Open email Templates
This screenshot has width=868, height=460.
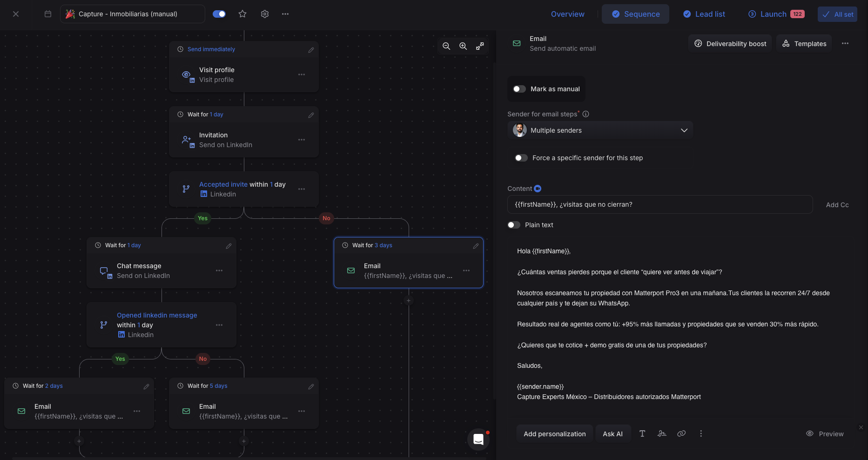[x=804, y=44]
